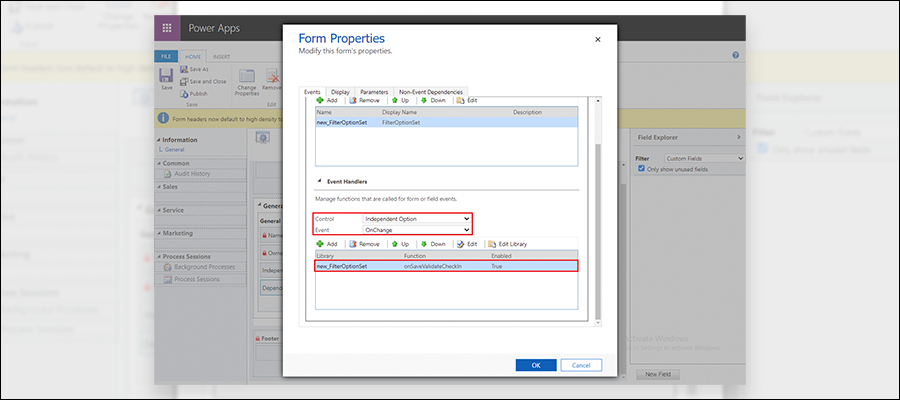Click Down in Form Libraries toolbar
This screenshot has height=400, width=900.
pyautogui.click(x=433, y=100)
